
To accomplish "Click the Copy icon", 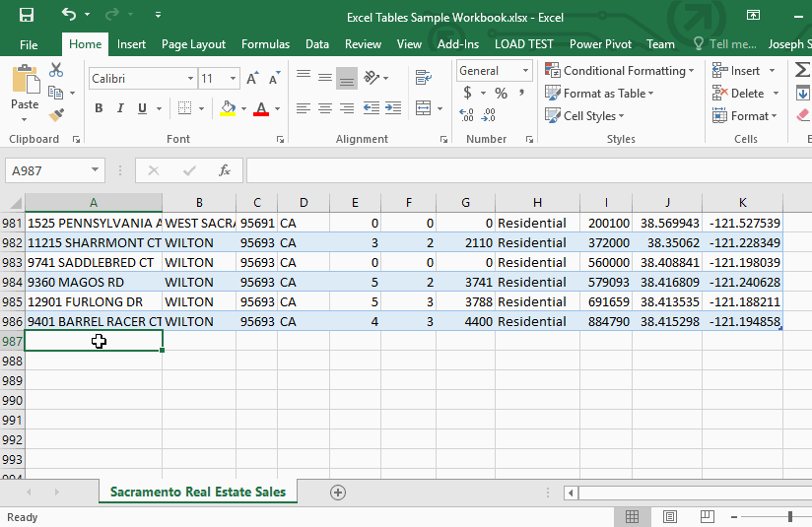I will [55, 93].
